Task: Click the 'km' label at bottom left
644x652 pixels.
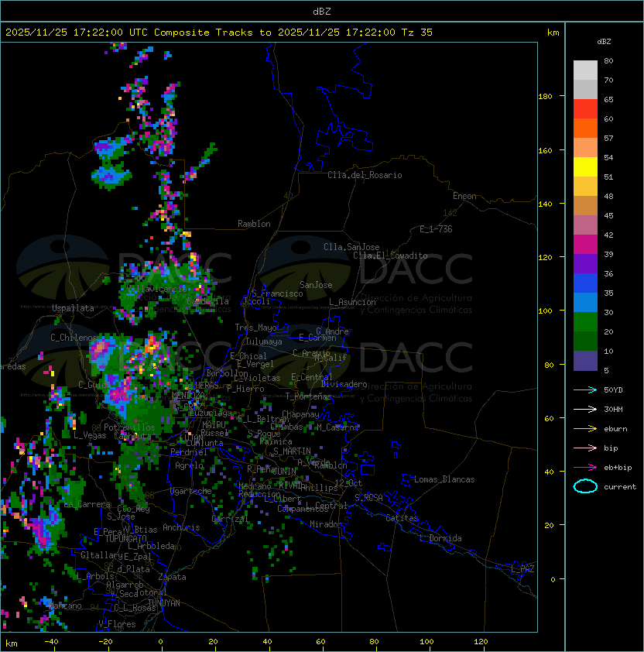Action: pos(12,643)
